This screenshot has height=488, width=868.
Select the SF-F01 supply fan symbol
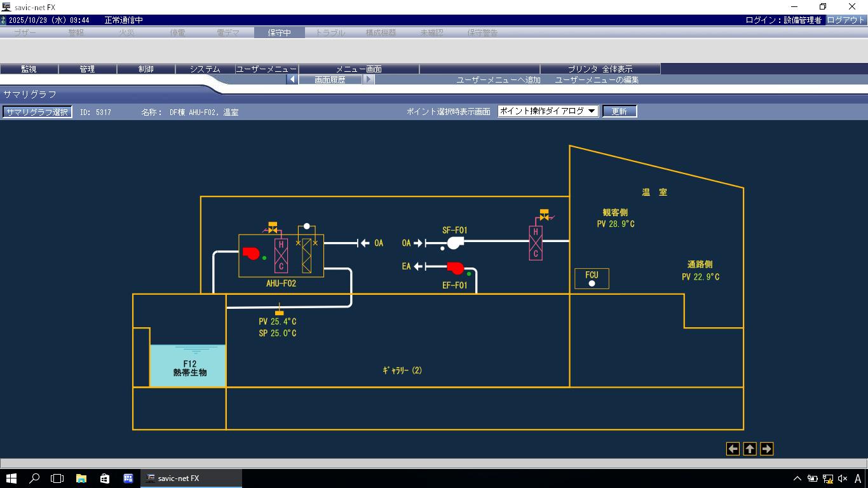(x=454, y=243)
